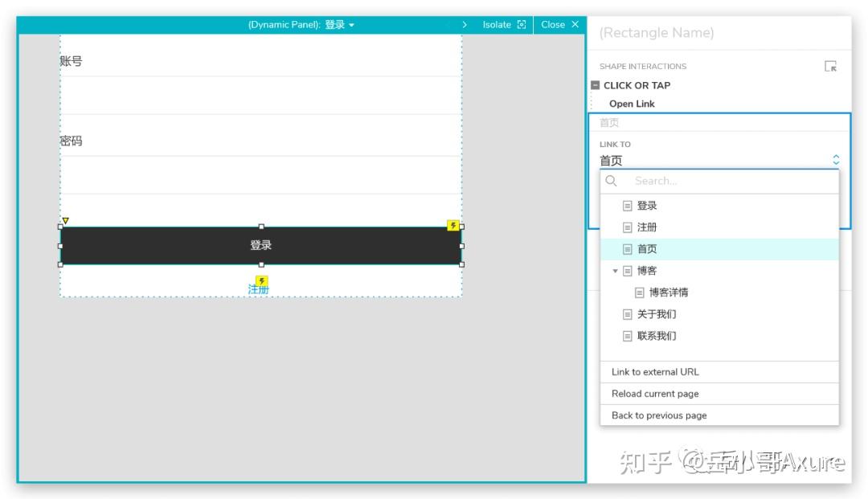Collapse the 博客 branch disclosure triangle
868x499 pixels.
[x=615, y=271]
